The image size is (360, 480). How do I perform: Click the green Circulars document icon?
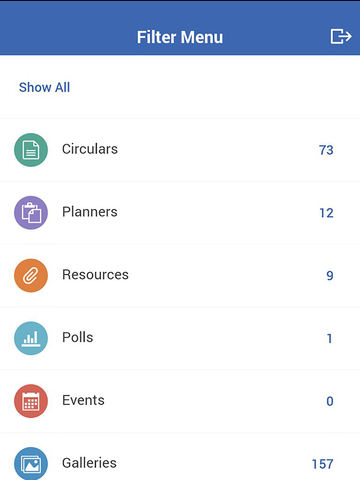tap(31, 150)
